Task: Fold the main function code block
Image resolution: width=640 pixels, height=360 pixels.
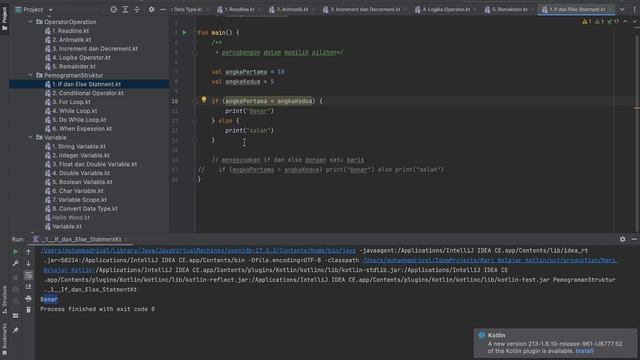Action: [x=195, y=32]
